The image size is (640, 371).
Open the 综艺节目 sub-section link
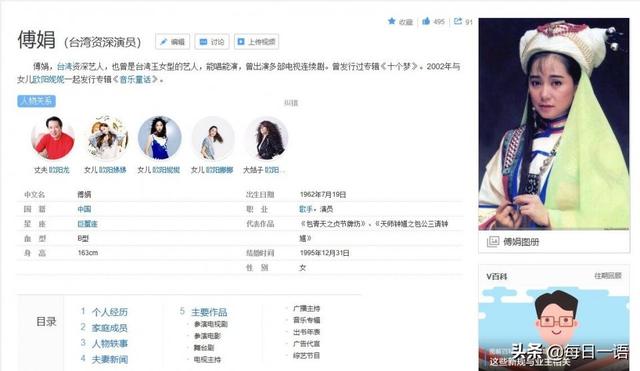(307, 356)
